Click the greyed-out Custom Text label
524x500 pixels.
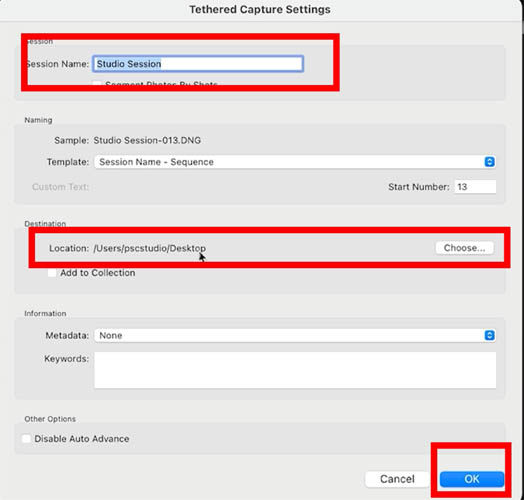tap(60, 186)
